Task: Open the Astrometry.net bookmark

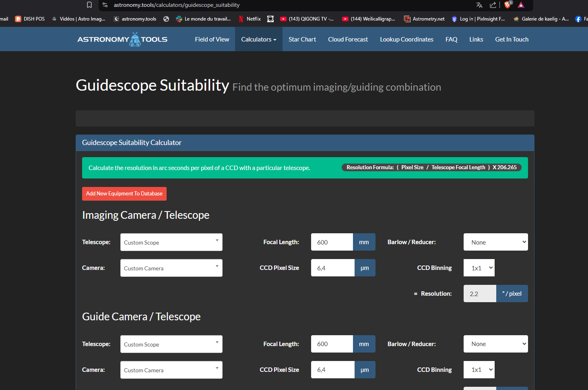Action: click(424, 19)
